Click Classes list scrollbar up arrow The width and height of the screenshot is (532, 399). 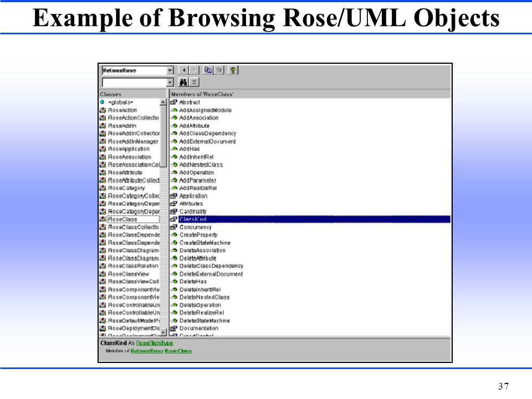pos(163,102)
